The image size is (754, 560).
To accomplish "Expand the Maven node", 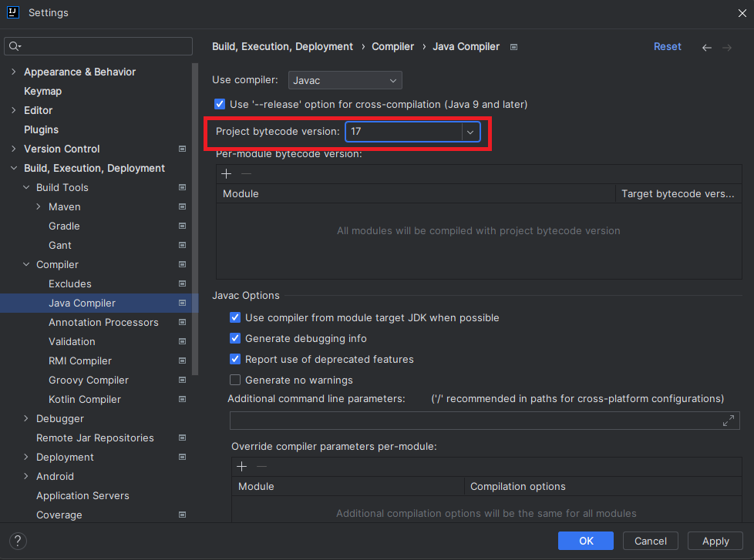I will tap(39, 206).
